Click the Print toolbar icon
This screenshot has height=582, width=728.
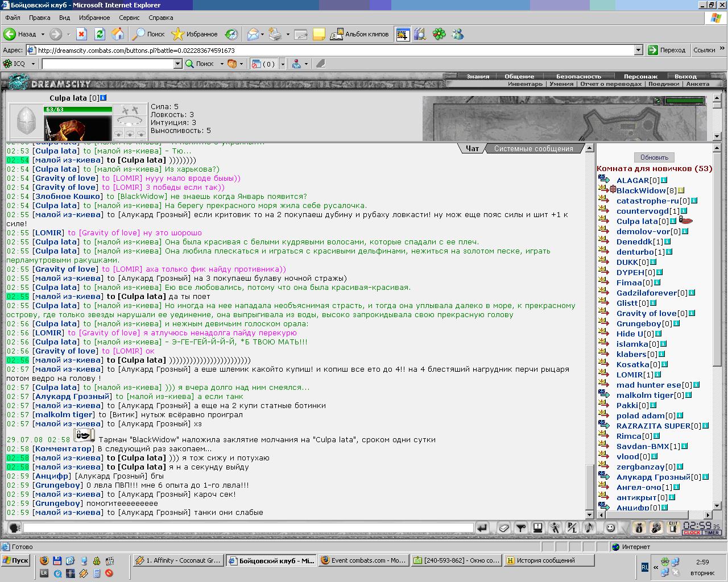tap(275, 34)
